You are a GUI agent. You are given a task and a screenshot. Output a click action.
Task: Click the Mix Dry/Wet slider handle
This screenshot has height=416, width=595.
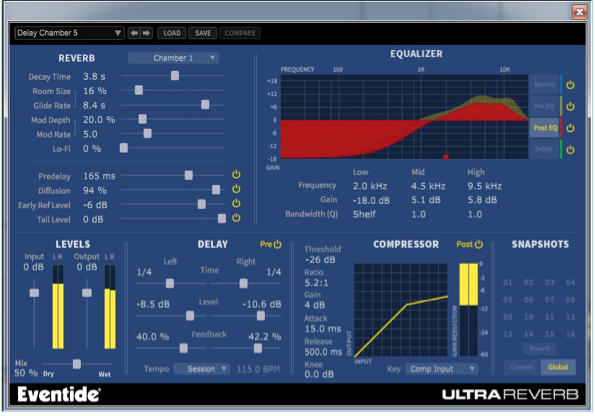[x=77, y=364]
